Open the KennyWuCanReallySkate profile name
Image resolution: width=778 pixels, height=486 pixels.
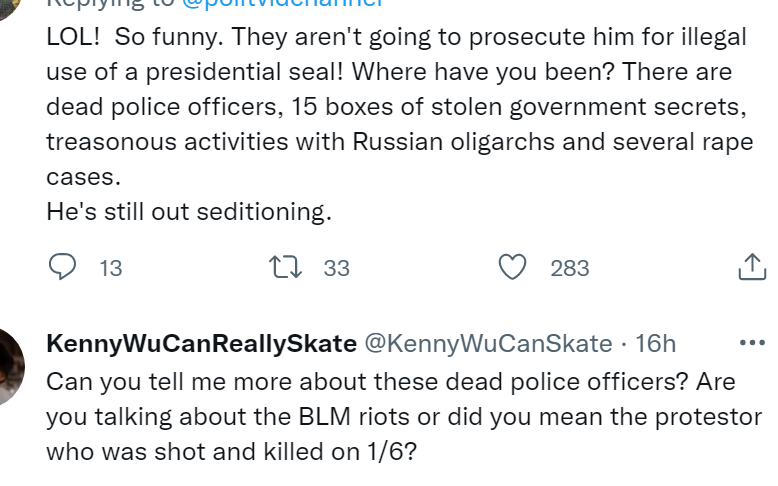click(201, 344)
